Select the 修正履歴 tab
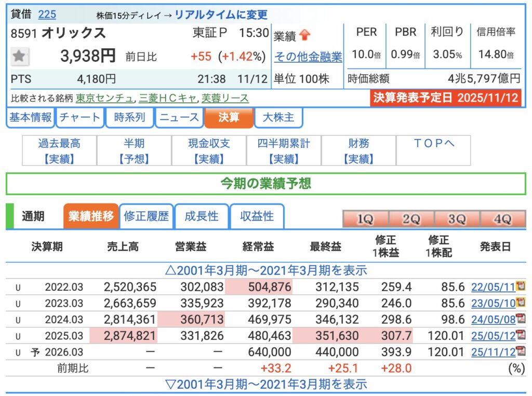 (146, 216)
